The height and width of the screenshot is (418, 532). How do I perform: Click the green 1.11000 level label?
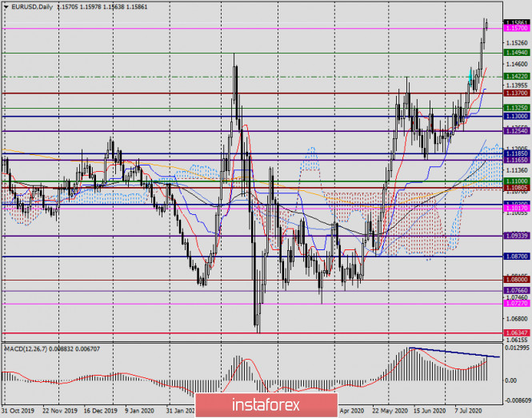514,181
